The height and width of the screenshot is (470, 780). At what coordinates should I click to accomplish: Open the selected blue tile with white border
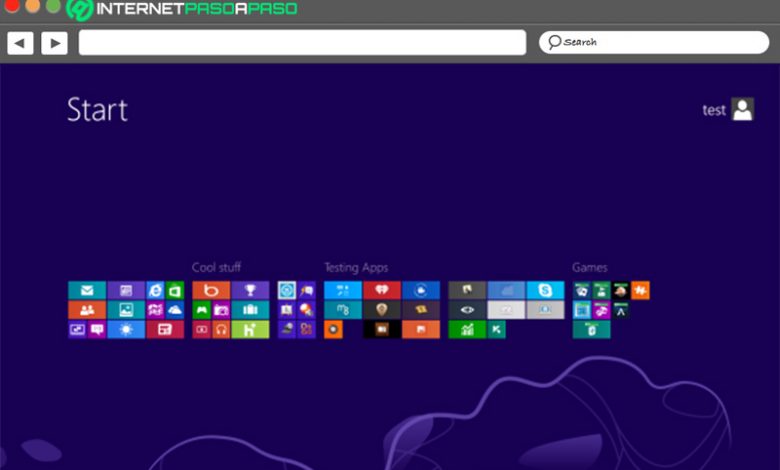click(287, 290)
